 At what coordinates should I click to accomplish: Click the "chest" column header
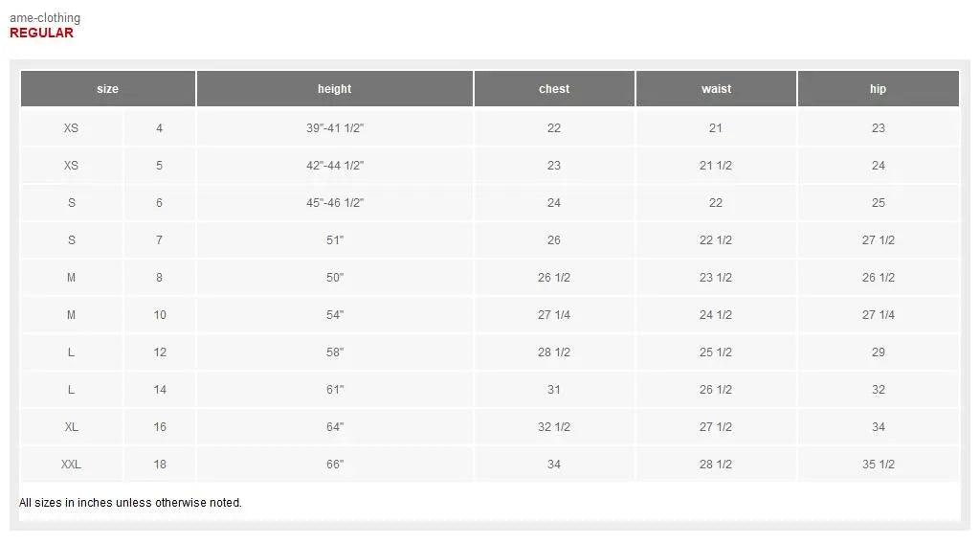pos(554,89)
